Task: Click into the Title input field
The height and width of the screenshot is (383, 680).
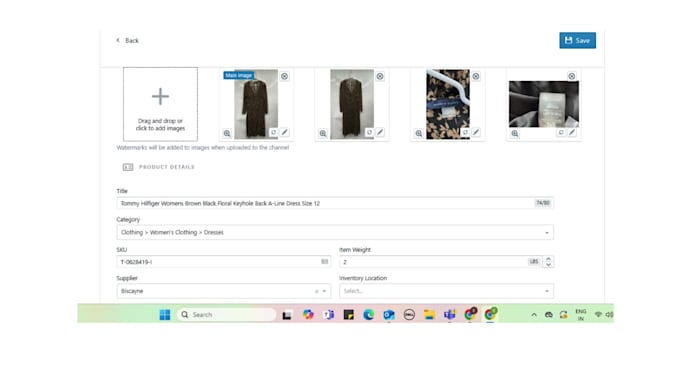Action: click(335, 203)
